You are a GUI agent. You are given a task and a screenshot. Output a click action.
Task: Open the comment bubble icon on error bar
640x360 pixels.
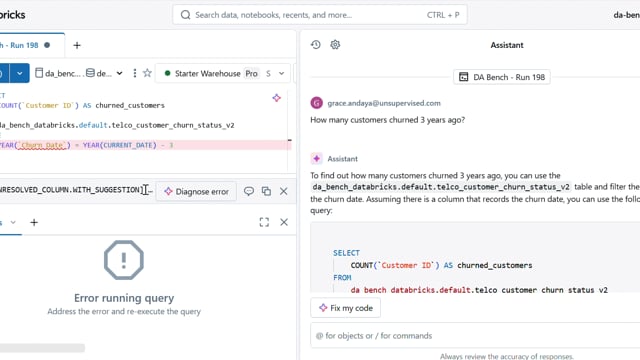249,191
